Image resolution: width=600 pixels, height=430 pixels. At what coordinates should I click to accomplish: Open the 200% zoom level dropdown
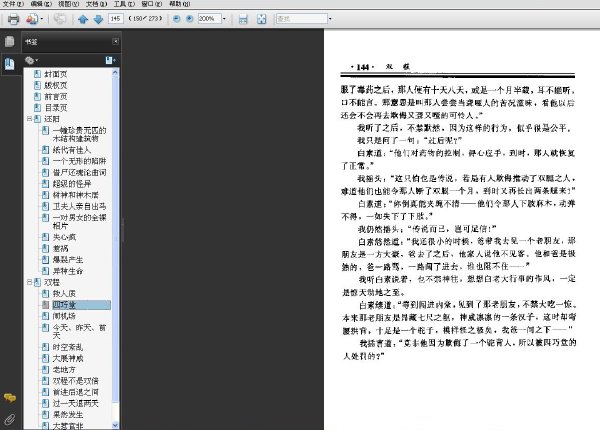pos(224,18)
